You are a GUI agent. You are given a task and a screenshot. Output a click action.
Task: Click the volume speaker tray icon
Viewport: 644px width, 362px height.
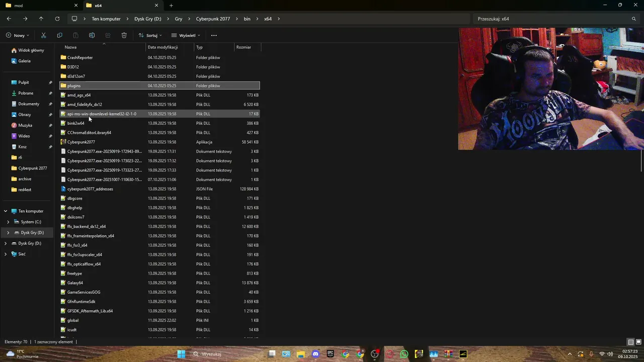click(x=610, y=354)
